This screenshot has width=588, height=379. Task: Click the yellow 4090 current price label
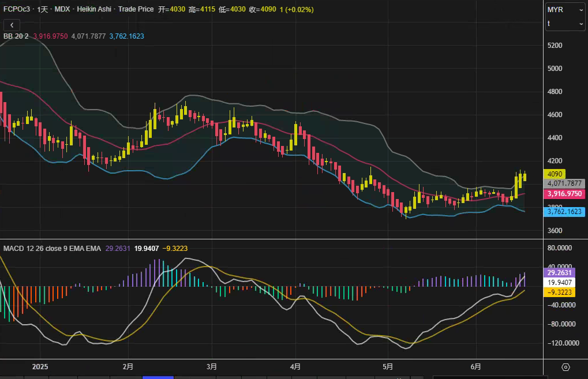click(555, 174)
